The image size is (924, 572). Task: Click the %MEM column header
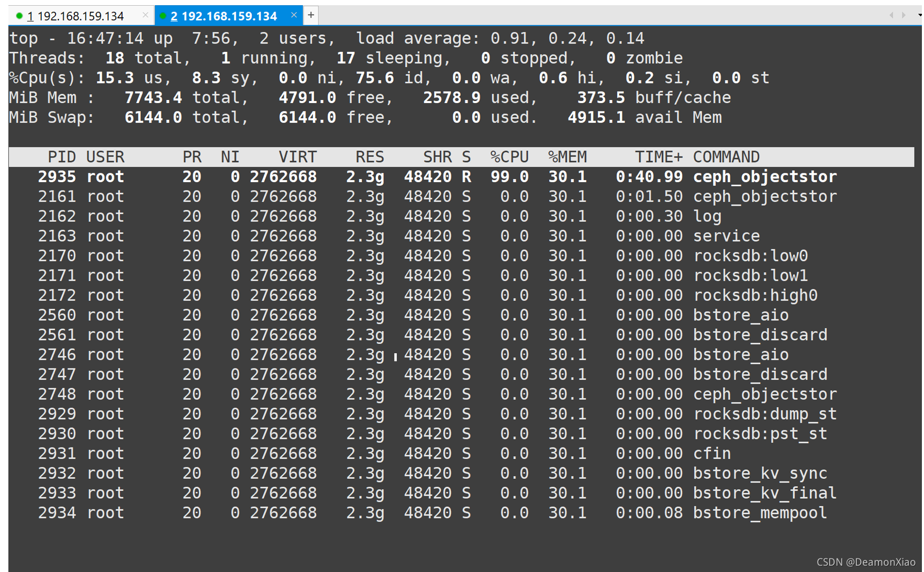click(x=567, y=157)
